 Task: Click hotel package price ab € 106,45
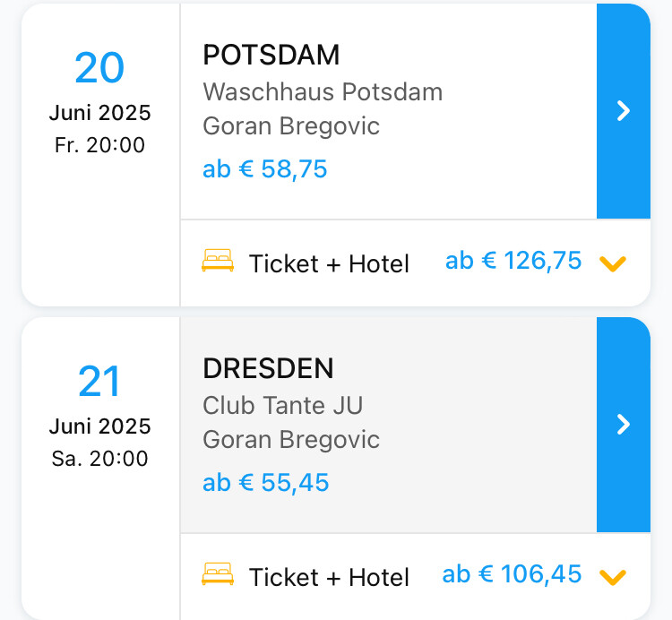(512, 574)
